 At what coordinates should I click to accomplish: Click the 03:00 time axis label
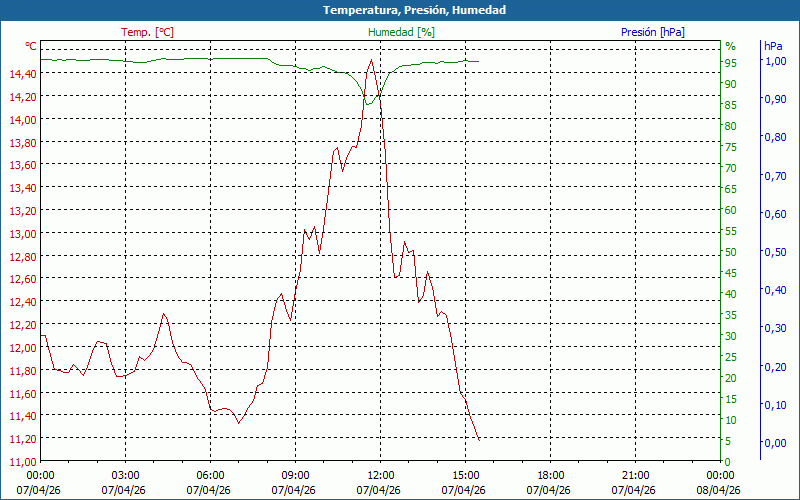(125, 475)
